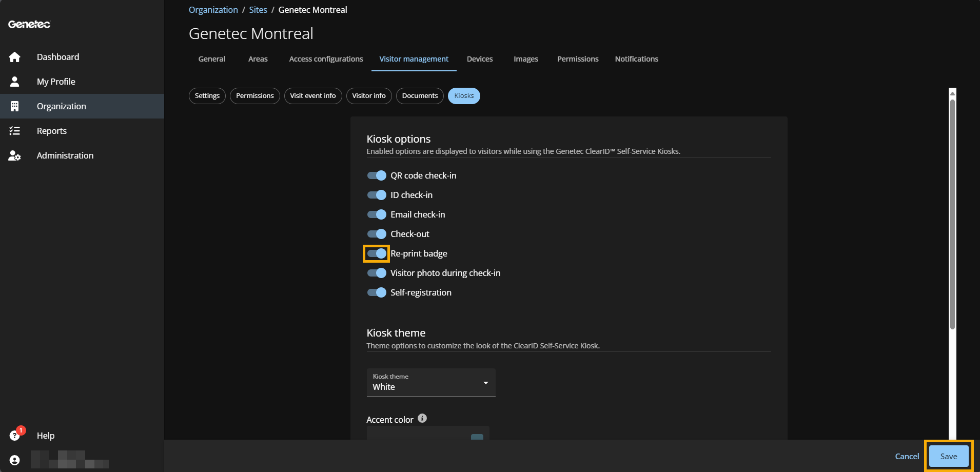The image size is (980, 472).
Task: Open Reports in sidebar
Action: click(82, 131)
